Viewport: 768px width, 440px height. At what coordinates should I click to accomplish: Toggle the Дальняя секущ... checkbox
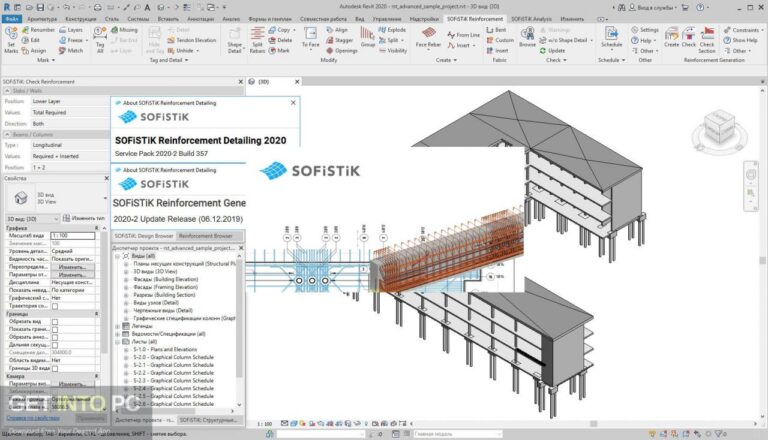pos(55,345)
